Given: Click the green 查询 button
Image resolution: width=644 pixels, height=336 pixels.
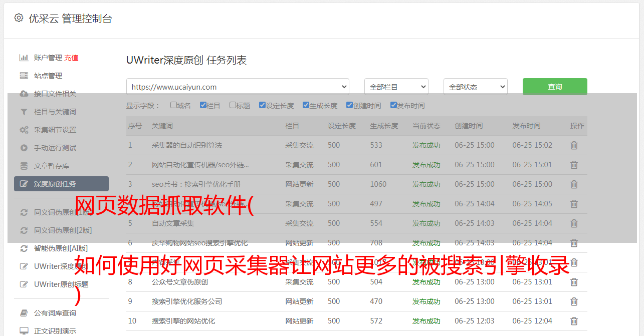Looking at the screenshot, I should coord(555,87).
